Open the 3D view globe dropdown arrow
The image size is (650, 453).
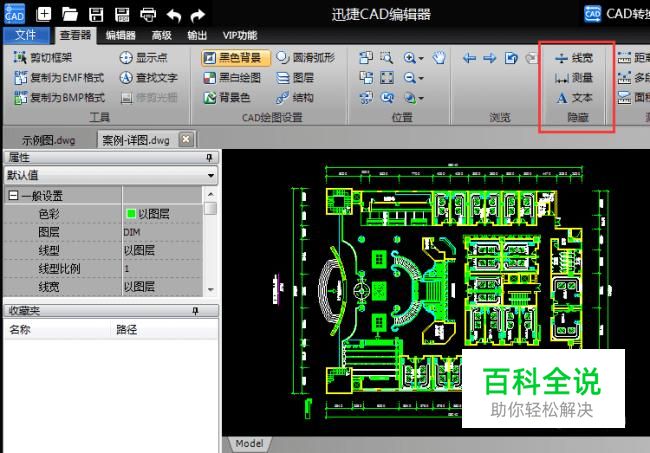(x=421, y=99)
